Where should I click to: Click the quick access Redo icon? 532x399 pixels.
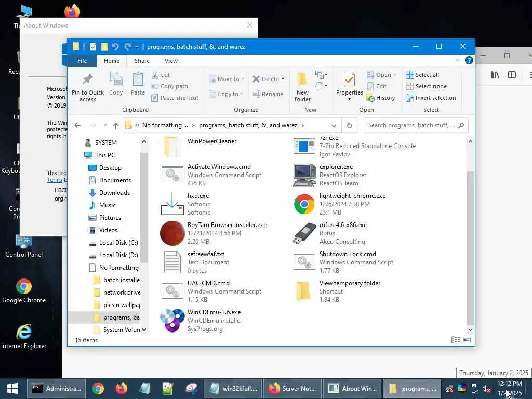click(x=128, y=46)
